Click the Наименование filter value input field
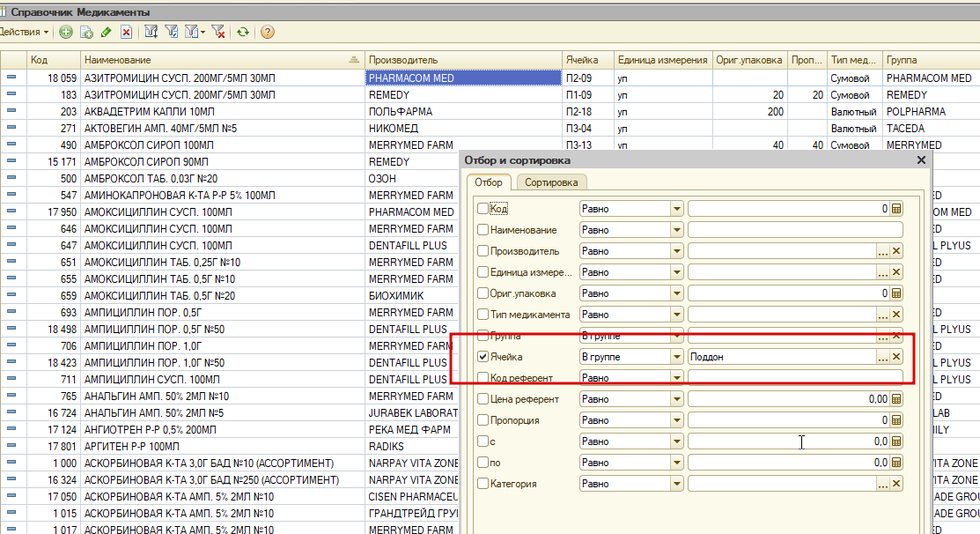The height and width of the screenshot is (534, 980). click(795, 230)
